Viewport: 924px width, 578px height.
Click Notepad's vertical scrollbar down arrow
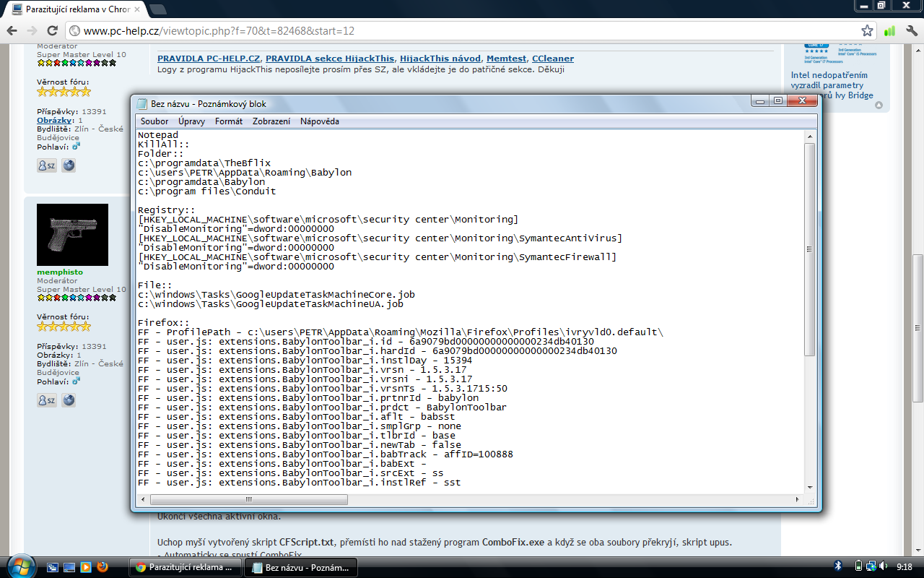click(x=809, y=487)
